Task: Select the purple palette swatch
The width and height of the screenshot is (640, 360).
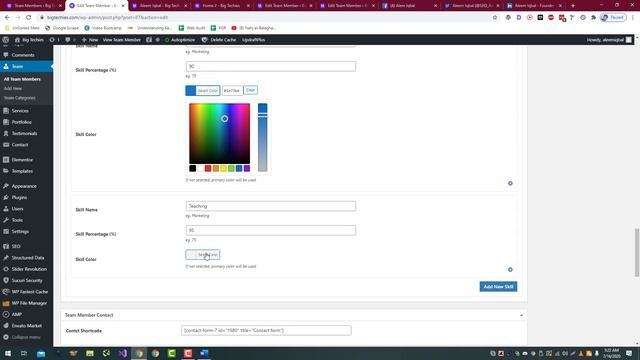Action: tap(247, 168)
